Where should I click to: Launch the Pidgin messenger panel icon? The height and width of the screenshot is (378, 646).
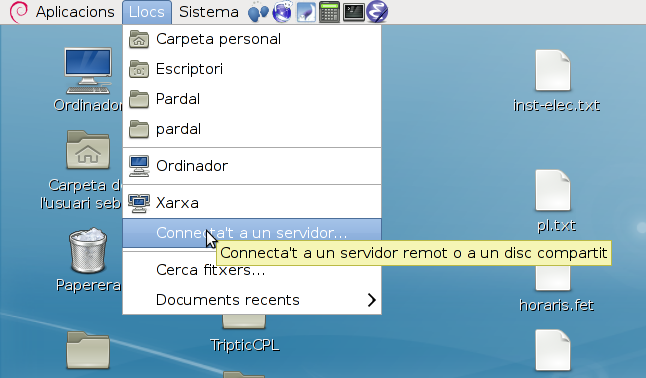[258, 12]
